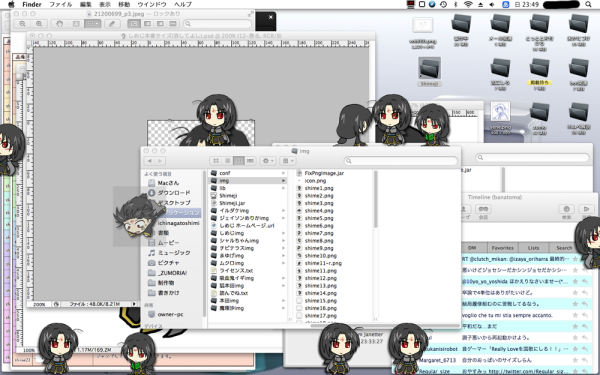The image size is (600, 375).
Task: Click the Preview window search field
Action: coord(218,24)
